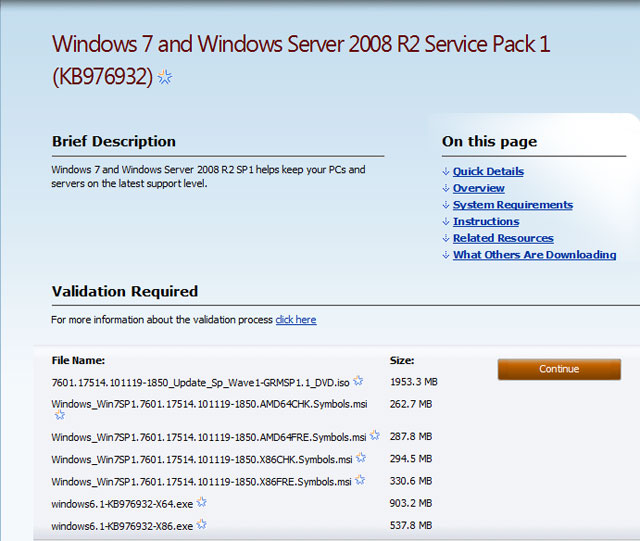Click the 287.8 MB size value
This screenshot has height=541, width=640.
coord(411,437)
